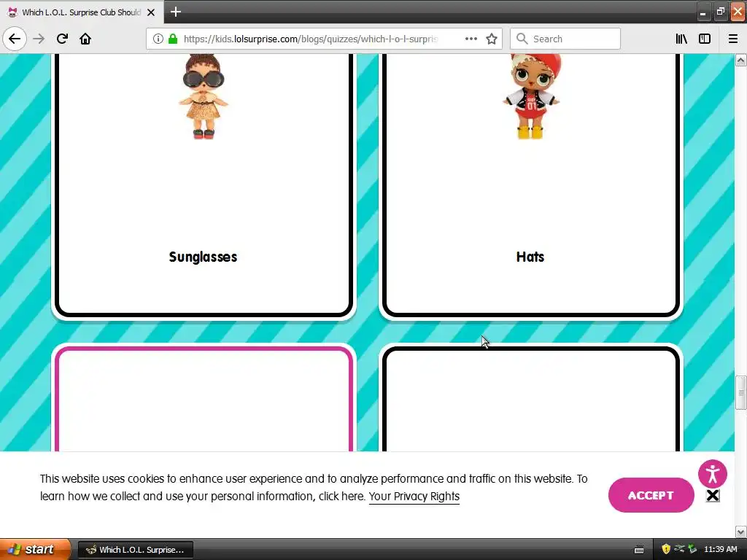Screen dimensions: 747x560
Task: Click the on-screen keyboard tray icon
Action: pos(639,550)
